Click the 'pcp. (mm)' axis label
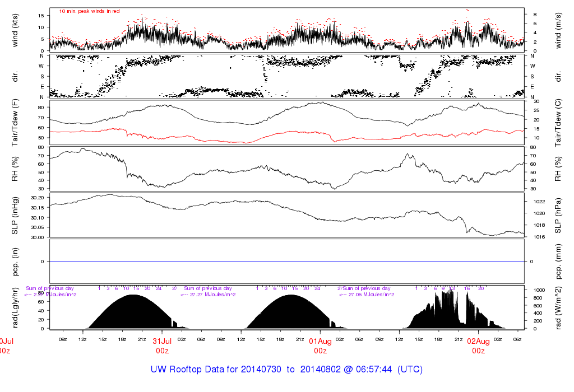The height and width of the screenshot is (392, 574). point(558,262)
